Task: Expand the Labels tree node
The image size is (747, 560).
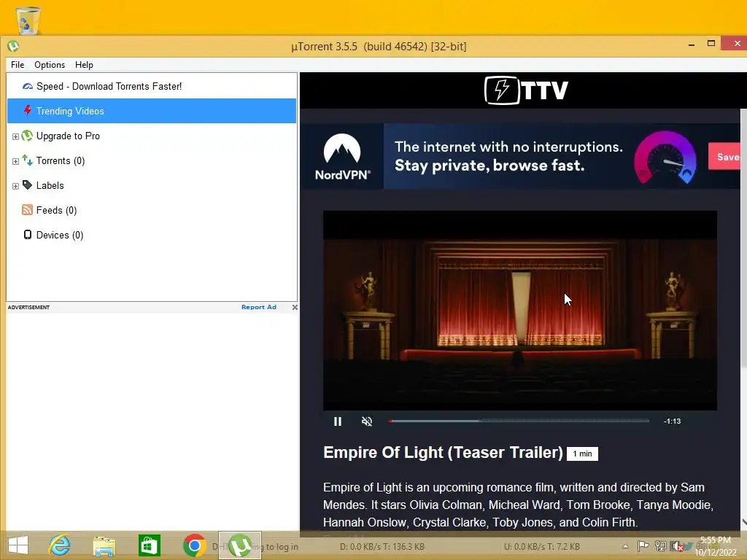Action: pos(15,186)
